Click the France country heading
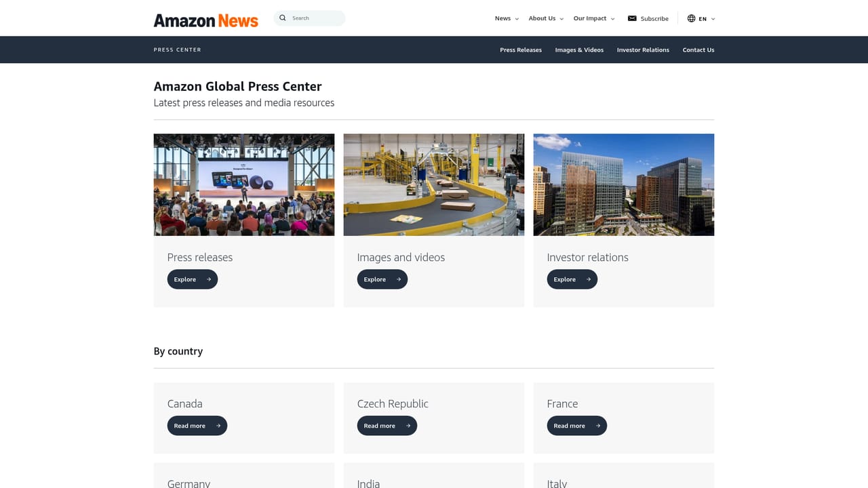Image resolution: width=868 pixels, height=488 pixels. [563, 404]
